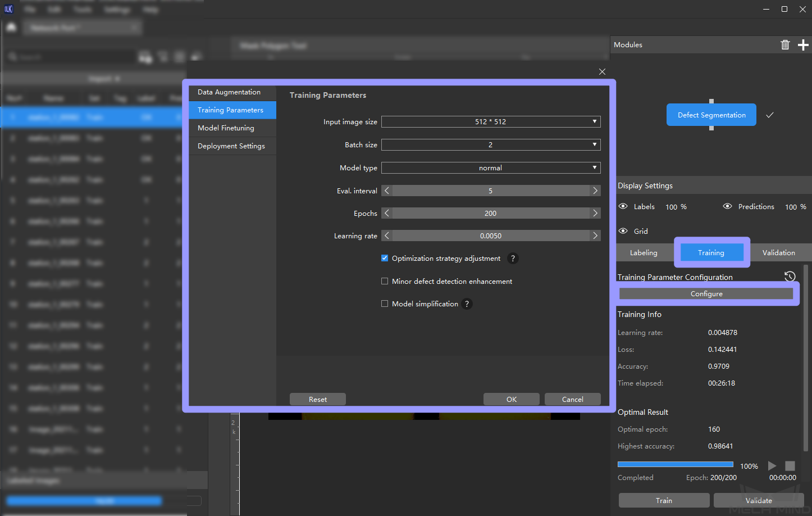The width and height of the screenshot is (812, 516).
Task: Open the Optimization strategy adjustment help icon
Action: point(512,259)
